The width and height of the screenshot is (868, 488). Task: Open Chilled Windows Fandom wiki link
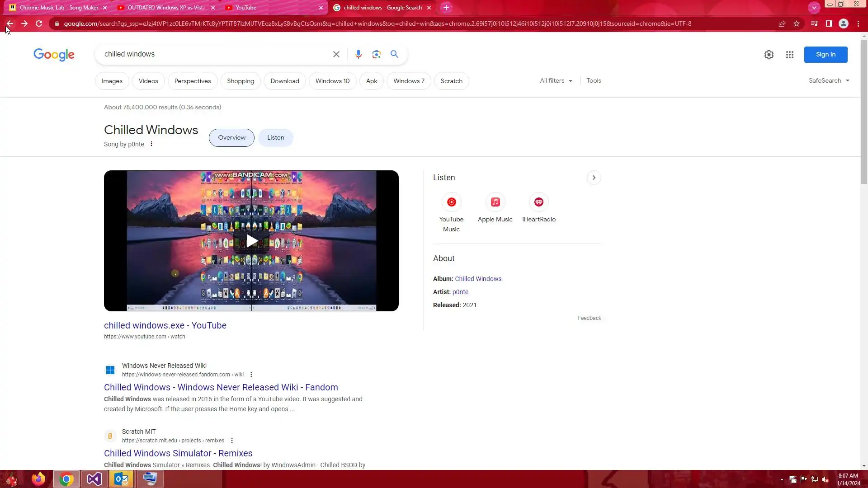pos(221,387)
